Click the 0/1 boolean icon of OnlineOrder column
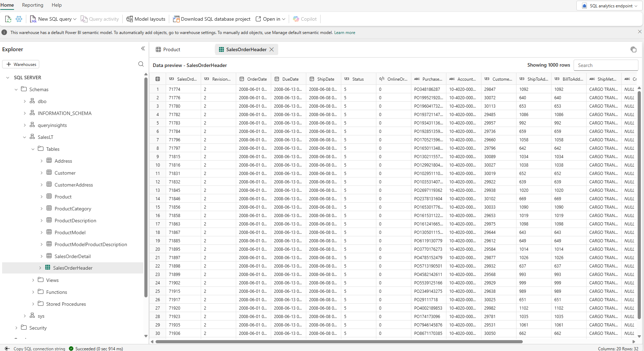The height and width of the screenshot is (351, 644). click(382, 79)
